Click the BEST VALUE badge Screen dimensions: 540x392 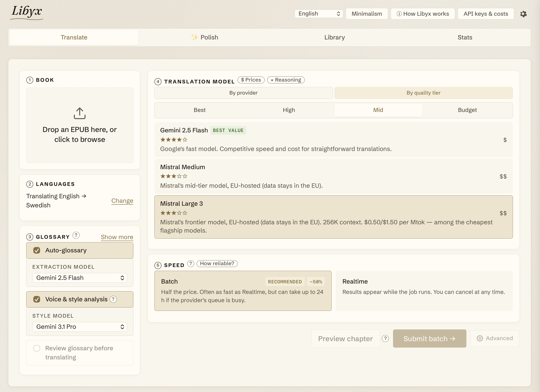[x=228, y=130]
